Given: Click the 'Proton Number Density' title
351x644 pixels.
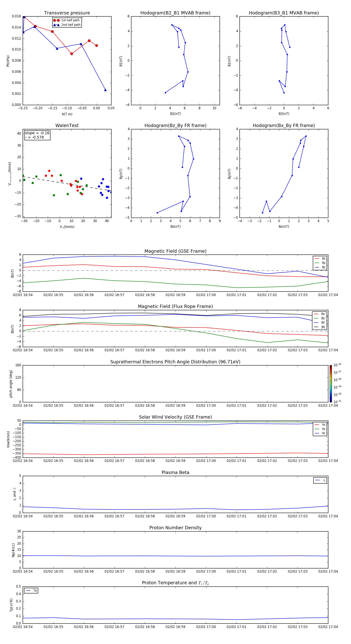Looking at the screenshot, I should point(175,528).
